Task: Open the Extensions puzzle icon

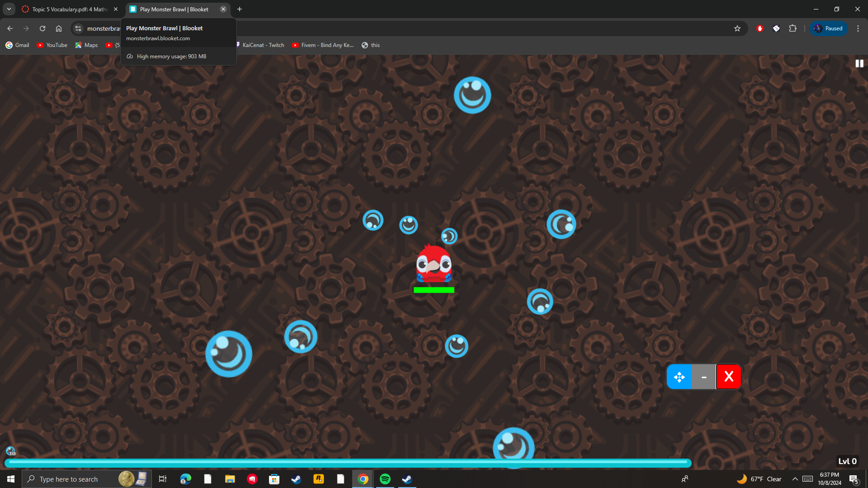Action: (x=793, y=28)
